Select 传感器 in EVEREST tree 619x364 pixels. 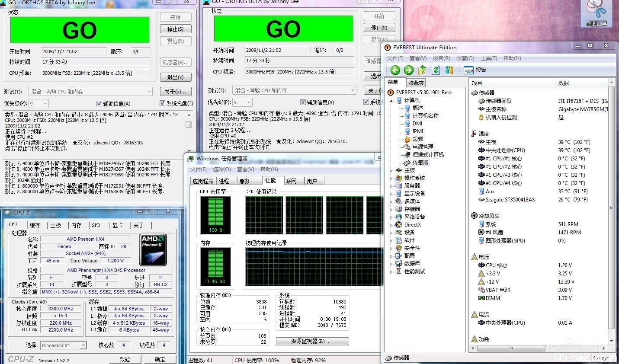[420, 163]
